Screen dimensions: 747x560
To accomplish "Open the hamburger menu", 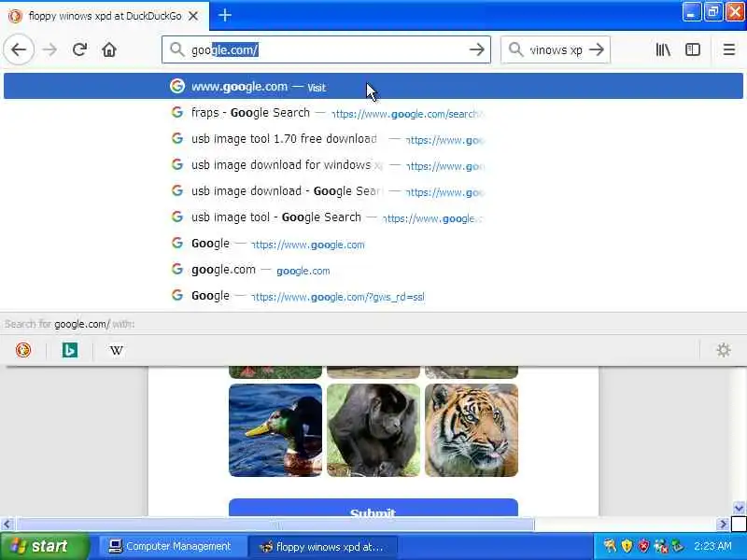I will point(729,49).
